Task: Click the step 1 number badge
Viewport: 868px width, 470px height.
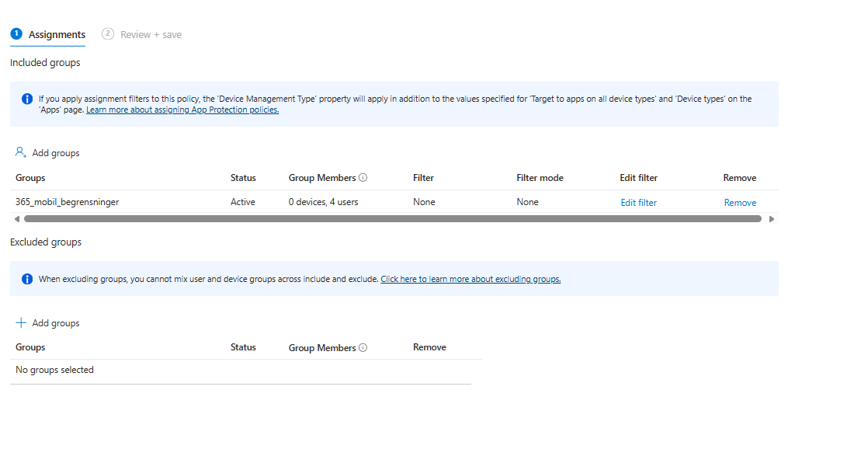Action: point(16,33)
